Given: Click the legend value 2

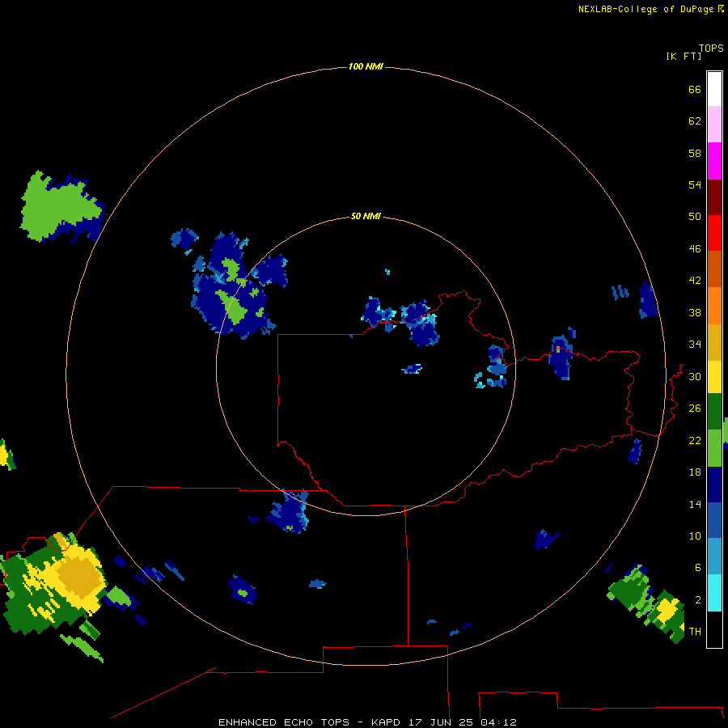Looking at the screenshot, I should click(698, 599).
